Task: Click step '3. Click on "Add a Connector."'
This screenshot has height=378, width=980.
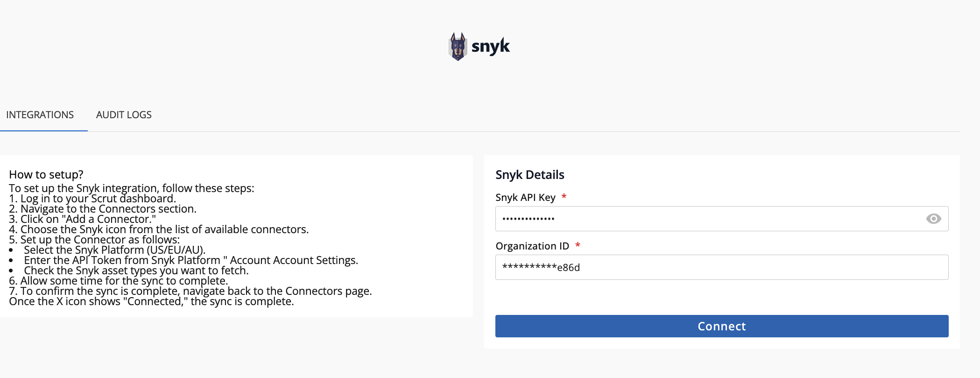Action: (83, 219)
